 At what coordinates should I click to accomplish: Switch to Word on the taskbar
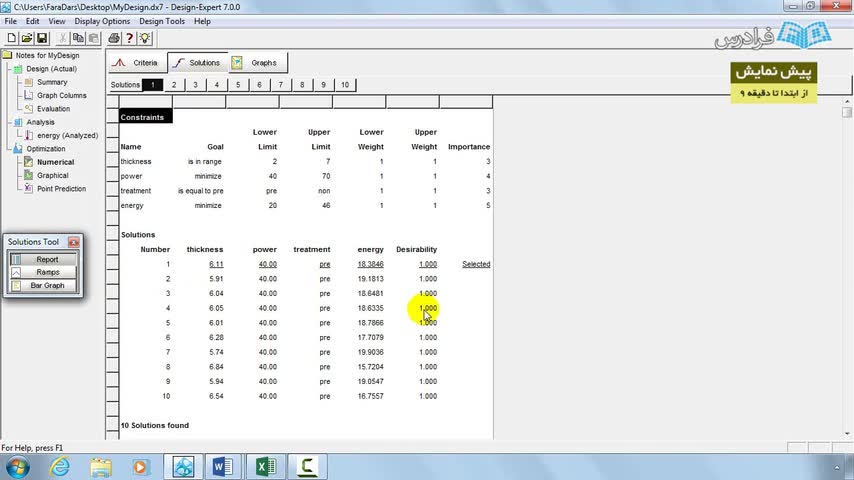pos(223,467)
